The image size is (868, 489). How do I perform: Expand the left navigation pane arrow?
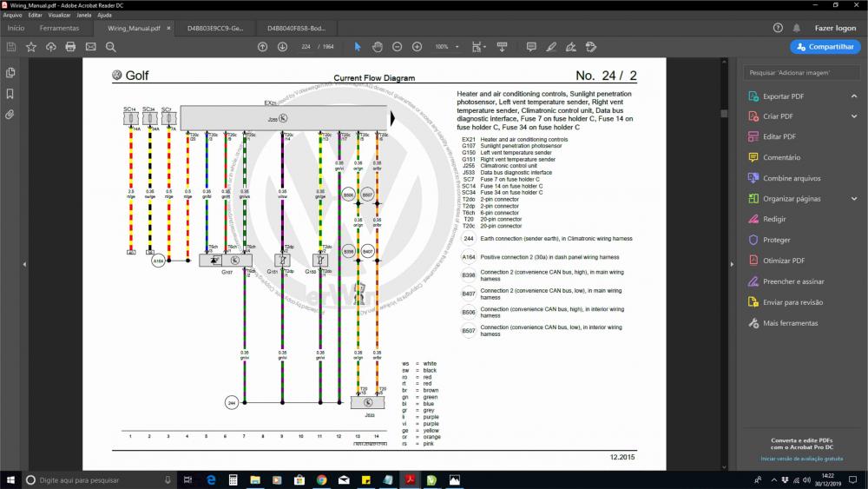point(24,264)
